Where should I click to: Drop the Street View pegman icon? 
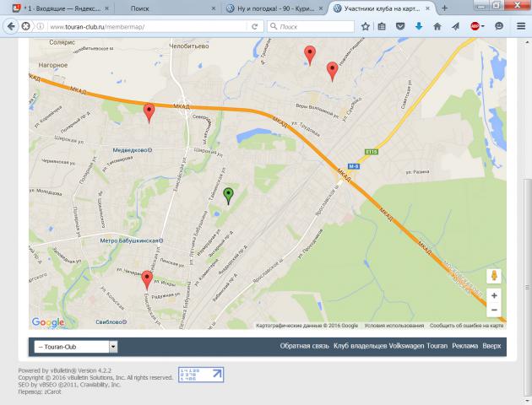click(x=494, y=276)
